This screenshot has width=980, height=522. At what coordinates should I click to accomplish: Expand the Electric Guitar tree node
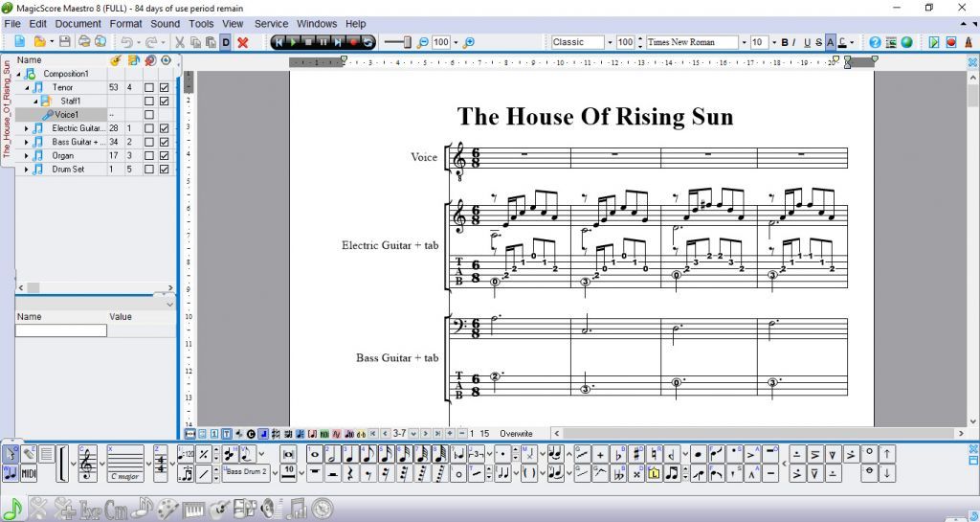coord(26,128)
